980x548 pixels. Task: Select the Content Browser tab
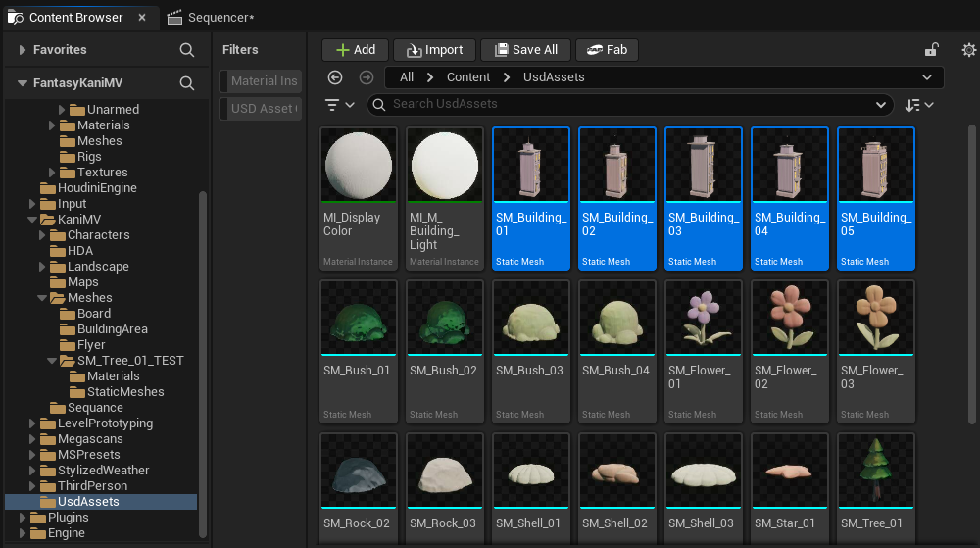tap(76, 18)
